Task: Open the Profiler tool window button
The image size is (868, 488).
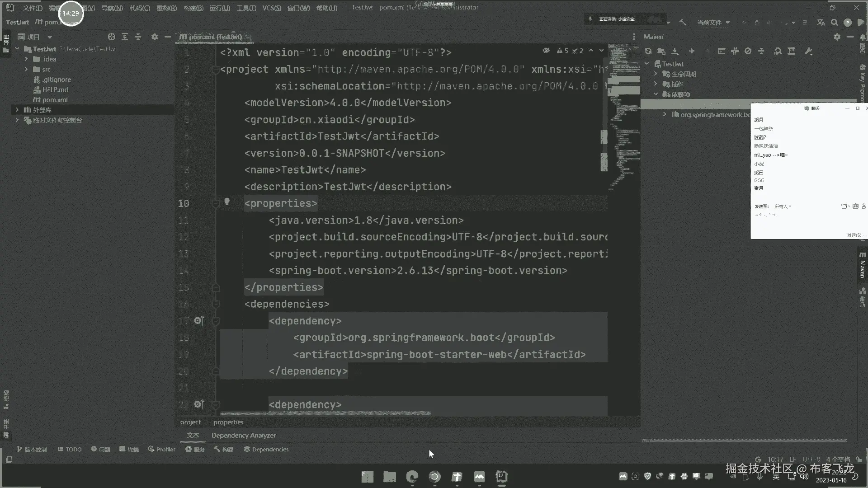Action: [161, 449]
